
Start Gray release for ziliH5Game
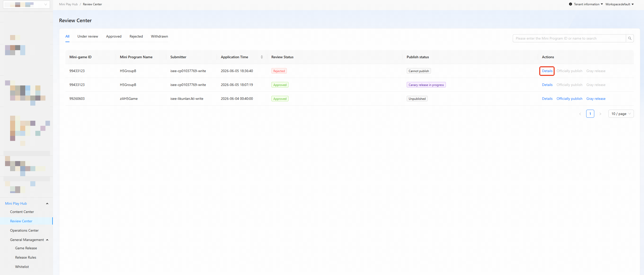[x=596, y=99]
